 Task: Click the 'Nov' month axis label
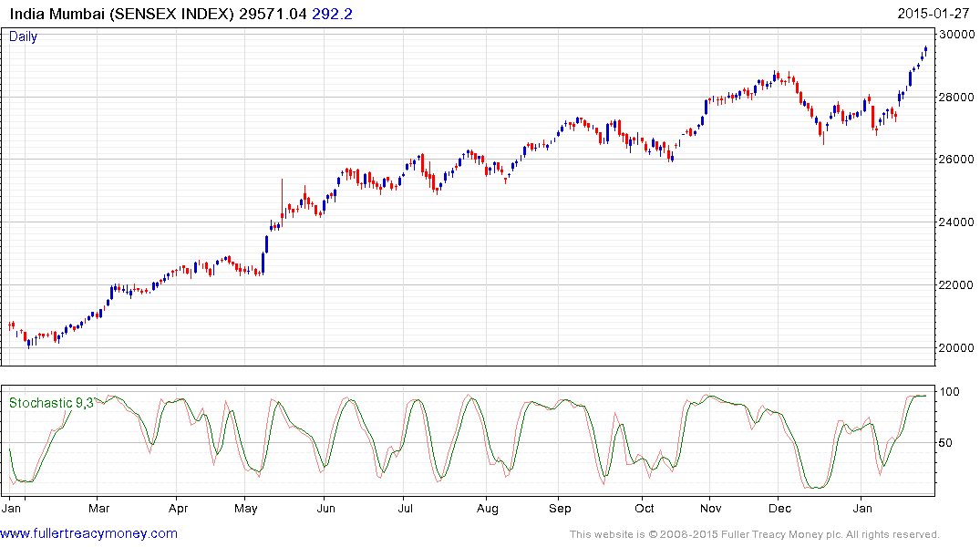(x=711, y=509)
